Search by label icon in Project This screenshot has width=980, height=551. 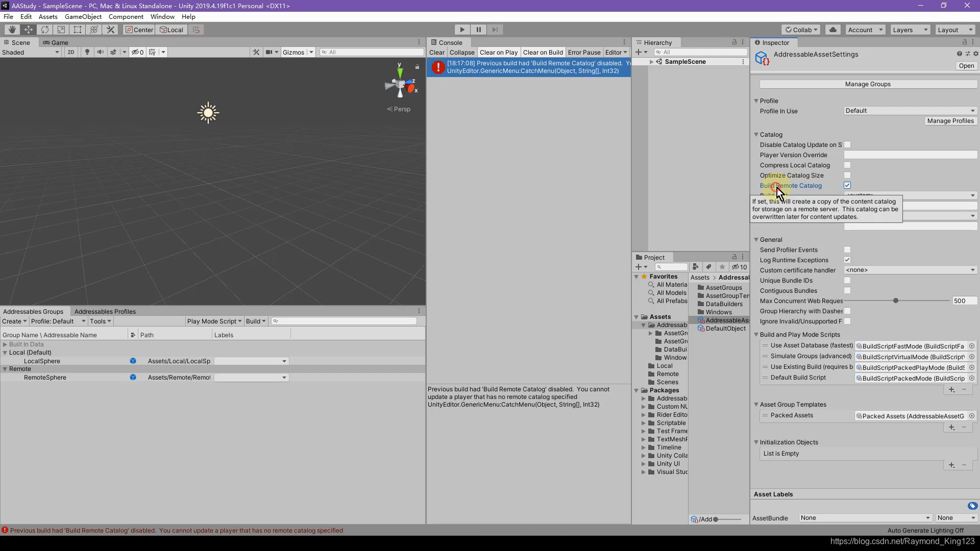click(708, 267)
